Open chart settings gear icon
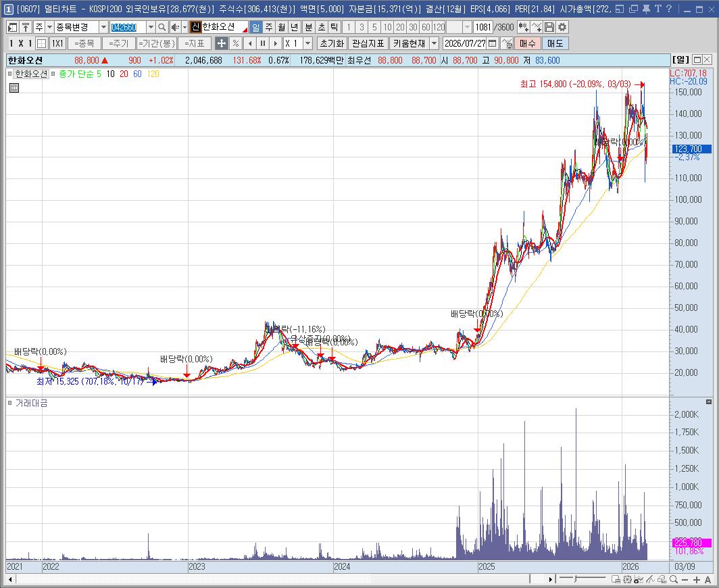This screenshot has width=719, height=588. pyautogui.click(x=562, y=28)
